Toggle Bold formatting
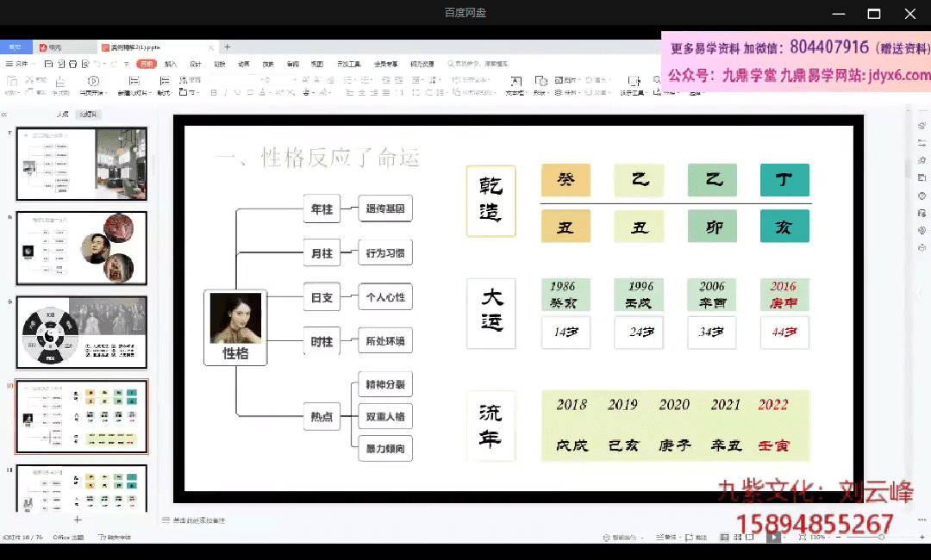 pos(213,92)
